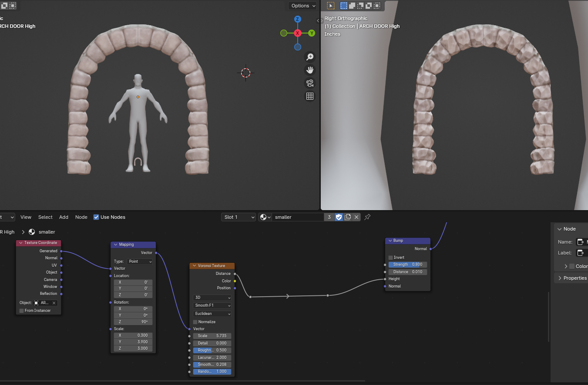Screen dimensions: 588x385
Task: Select the tweak select tool icon
Action: 331,6
